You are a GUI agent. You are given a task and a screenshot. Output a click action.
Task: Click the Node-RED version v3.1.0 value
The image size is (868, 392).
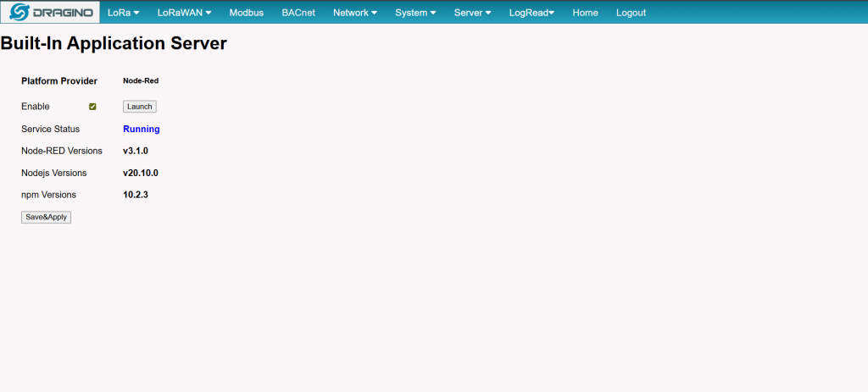coord(136,151)
